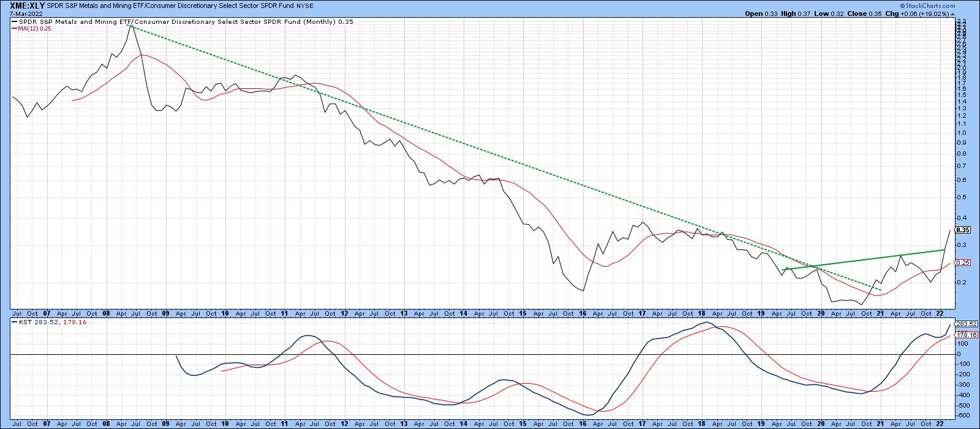The height and width of the screenshot is (429, 980).
Task: Click the 0.25 moving average axis label
Action: click(x=962, y=263)
